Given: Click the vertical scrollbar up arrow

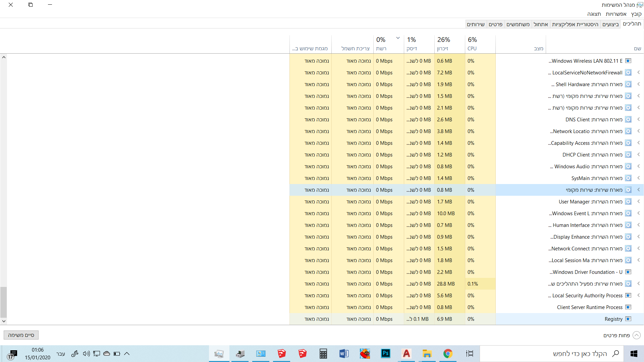Looking at the screenshot, I should click(x=4, y=57).
